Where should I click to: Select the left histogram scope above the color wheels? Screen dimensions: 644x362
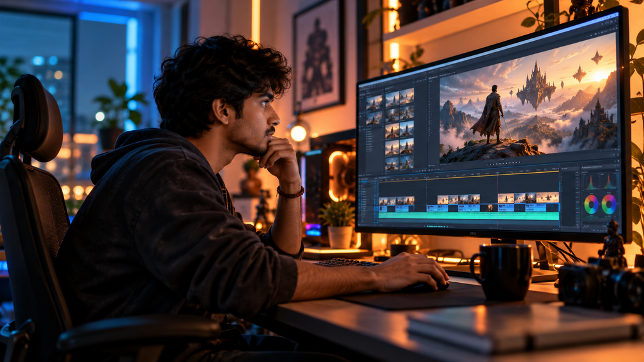tap(591, 182)
